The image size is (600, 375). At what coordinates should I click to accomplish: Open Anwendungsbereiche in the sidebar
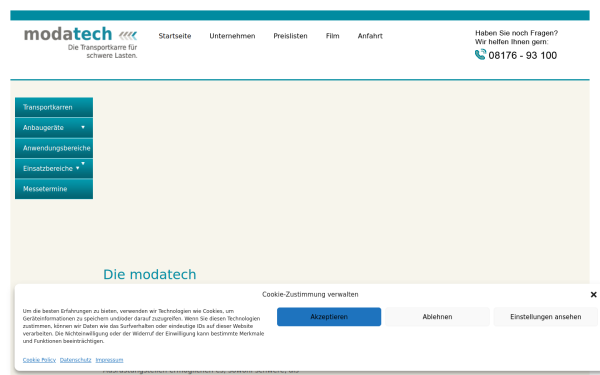click(54, 148)
